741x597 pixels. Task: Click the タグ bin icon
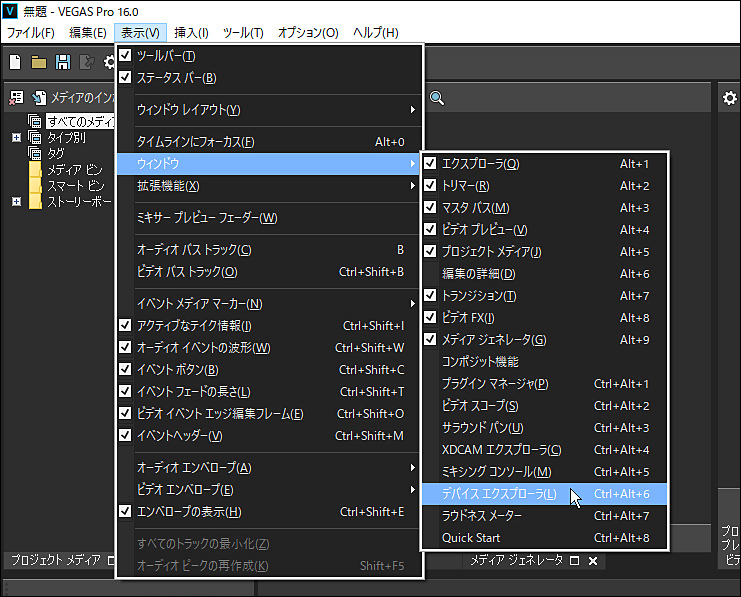34,153
